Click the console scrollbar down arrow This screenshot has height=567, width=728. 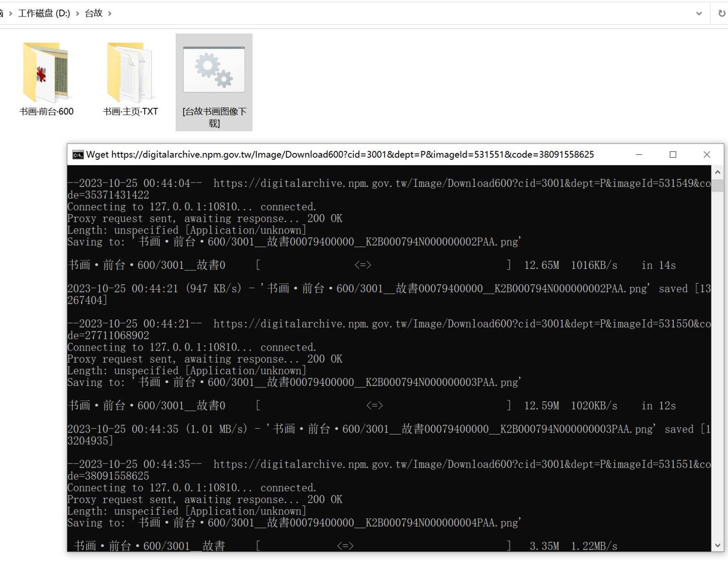tap(717, 545)
